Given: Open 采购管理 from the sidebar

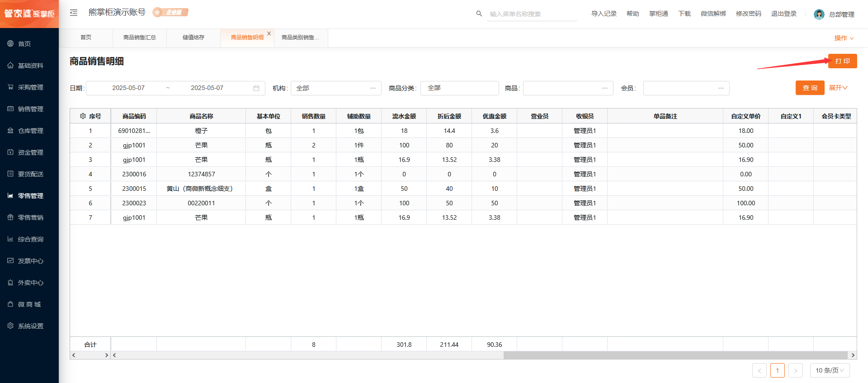Looking at the screenshot, I should (30, 87).
